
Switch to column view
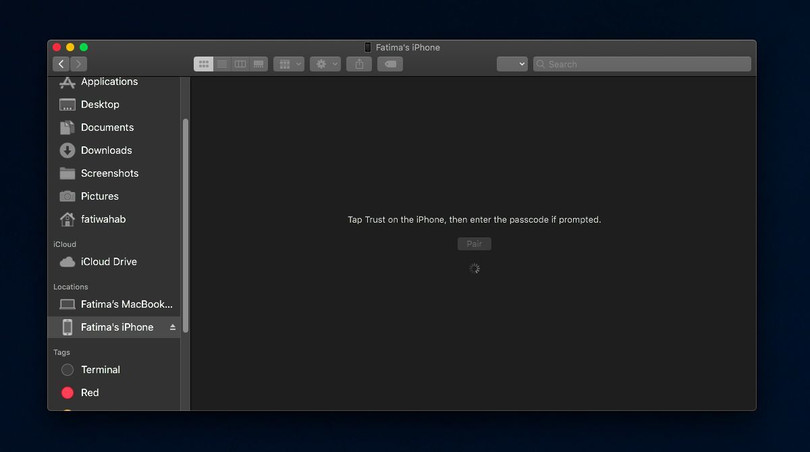[240, 64]
